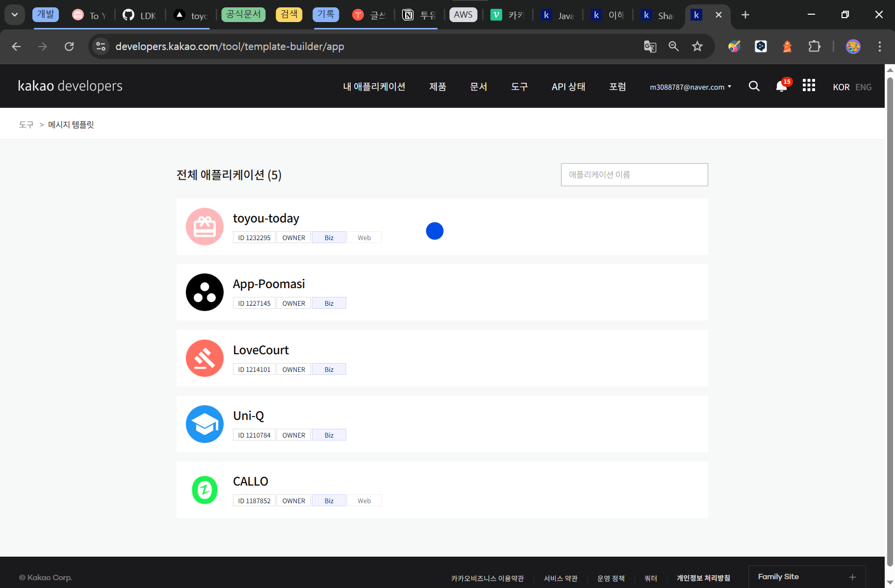This screenshot has width=895, height=588.
Task: Open the Kakao services grid icon
Action: 809,85
